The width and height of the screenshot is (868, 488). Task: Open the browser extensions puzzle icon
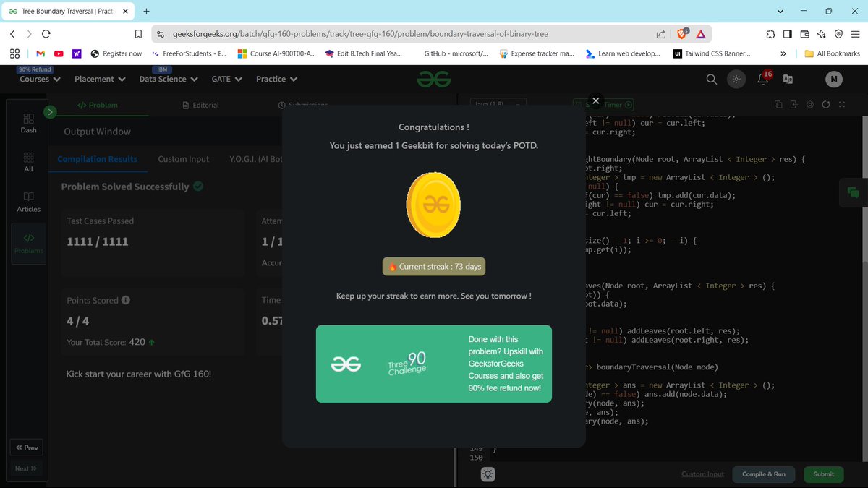[x=771, y=34]
